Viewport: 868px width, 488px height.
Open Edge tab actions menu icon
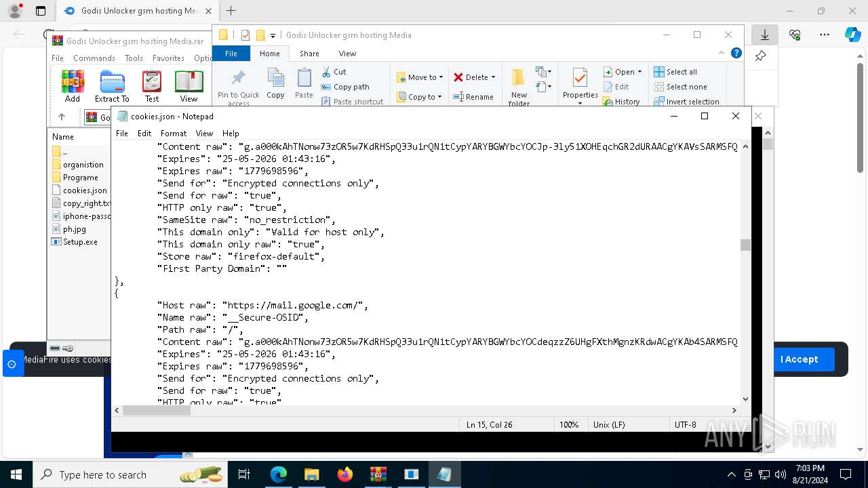coord(41,11)
